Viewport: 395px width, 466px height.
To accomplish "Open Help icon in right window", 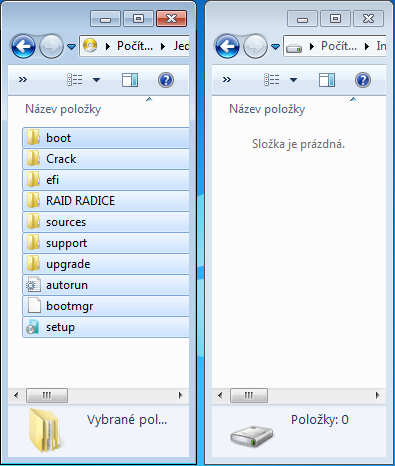I will (363, 80).
